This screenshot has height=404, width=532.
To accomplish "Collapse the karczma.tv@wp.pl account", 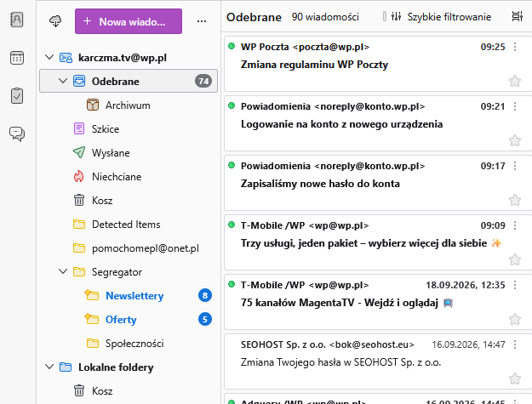I will (49, 57).
